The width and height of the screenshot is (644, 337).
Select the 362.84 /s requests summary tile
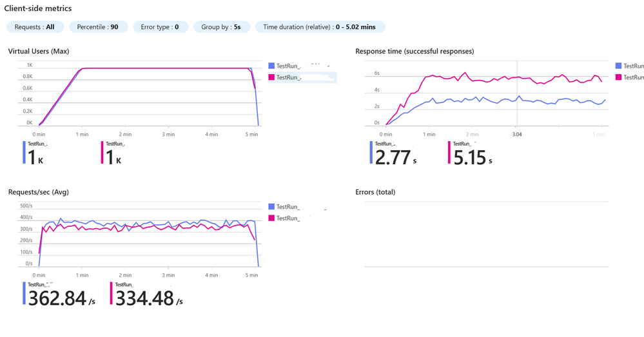point(59,294)
